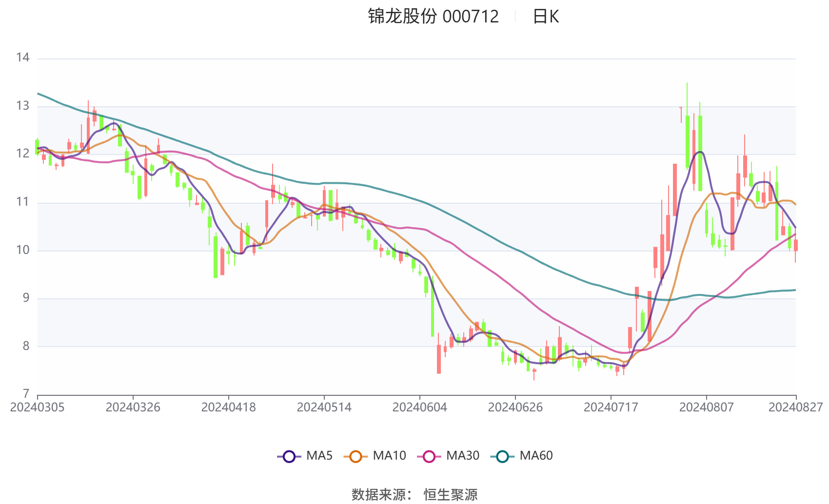Click the 20240717 date label
Viewport: 829px width, 504px height.
611,407
